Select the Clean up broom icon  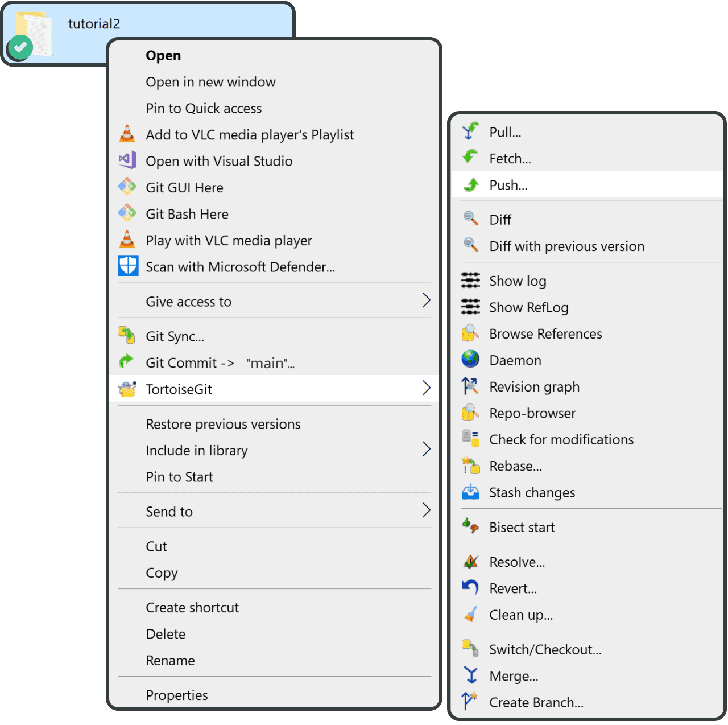tap(470, 615)
